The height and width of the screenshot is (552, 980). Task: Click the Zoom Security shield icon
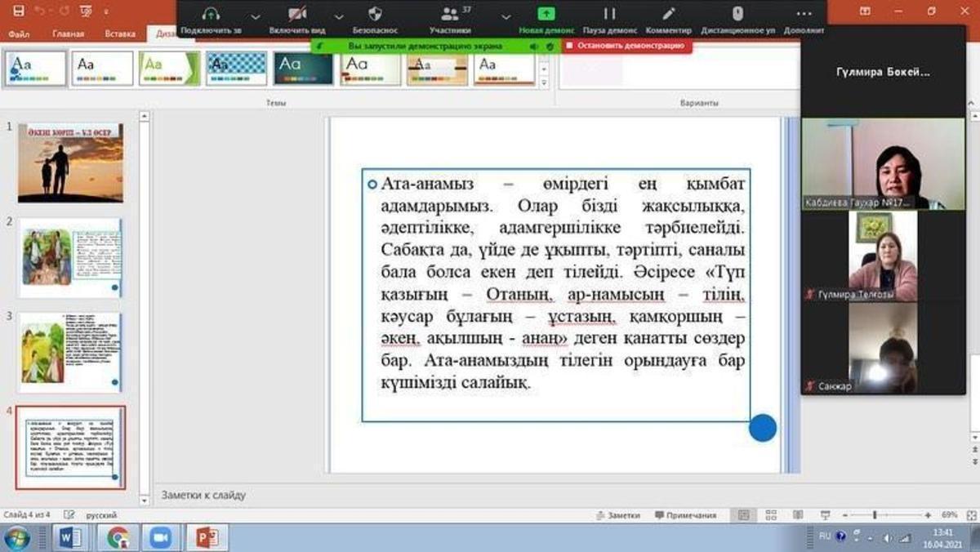pyautogui.click(x=375, y=15)
